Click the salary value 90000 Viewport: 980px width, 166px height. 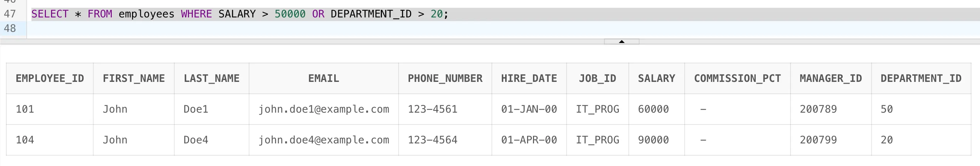click(x=653, y=140)
